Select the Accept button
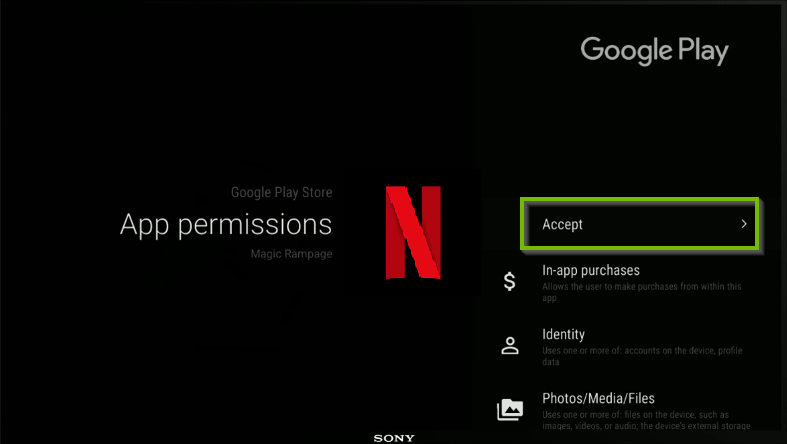787x444 pixels. (639, 224)
